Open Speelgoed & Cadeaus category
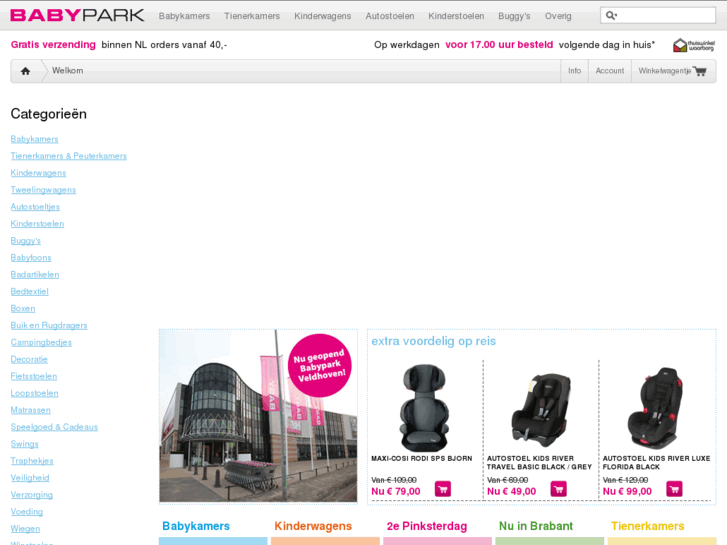 [54, 427]
